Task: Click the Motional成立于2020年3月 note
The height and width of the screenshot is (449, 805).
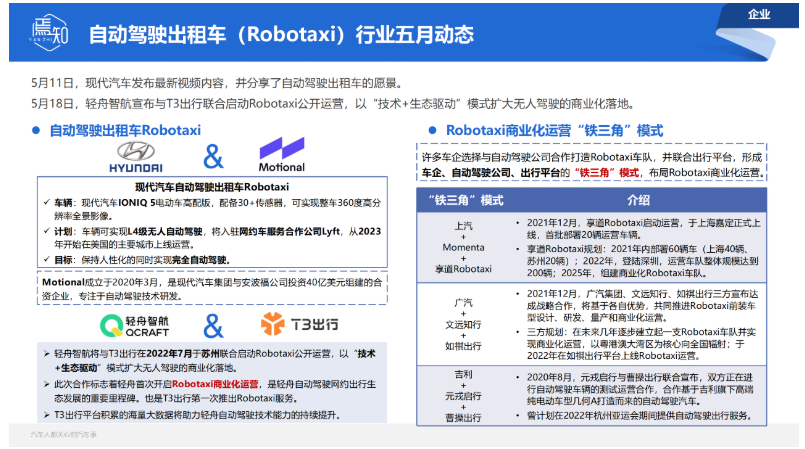Action: 212,289
